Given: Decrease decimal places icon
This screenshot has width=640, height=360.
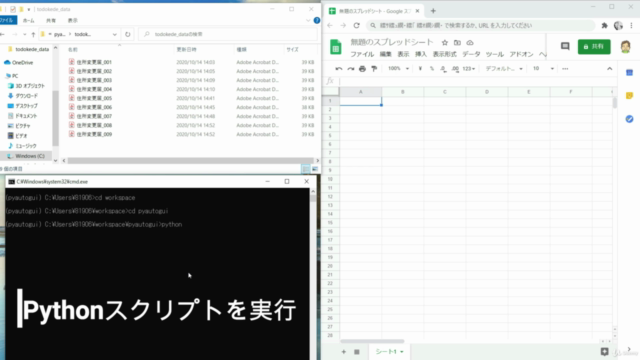Looking at the screenshot, I should pos(443,69).
